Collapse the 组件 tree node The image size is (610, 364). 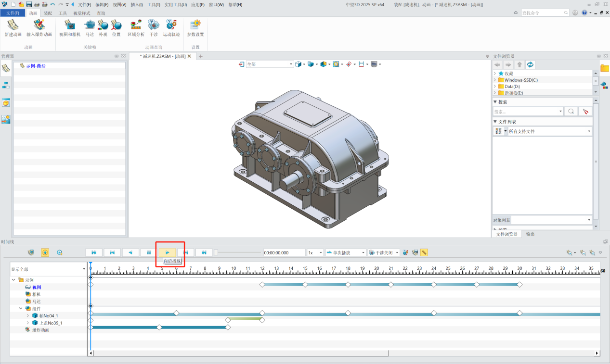[21, 309]
